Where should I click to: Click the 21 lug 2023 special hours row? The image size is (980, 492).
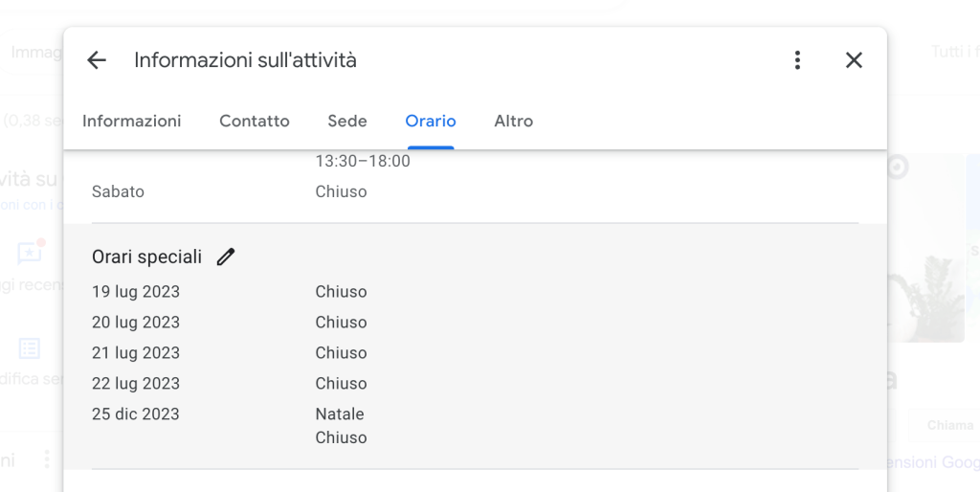pyautogui.click(x=475, y=353)
